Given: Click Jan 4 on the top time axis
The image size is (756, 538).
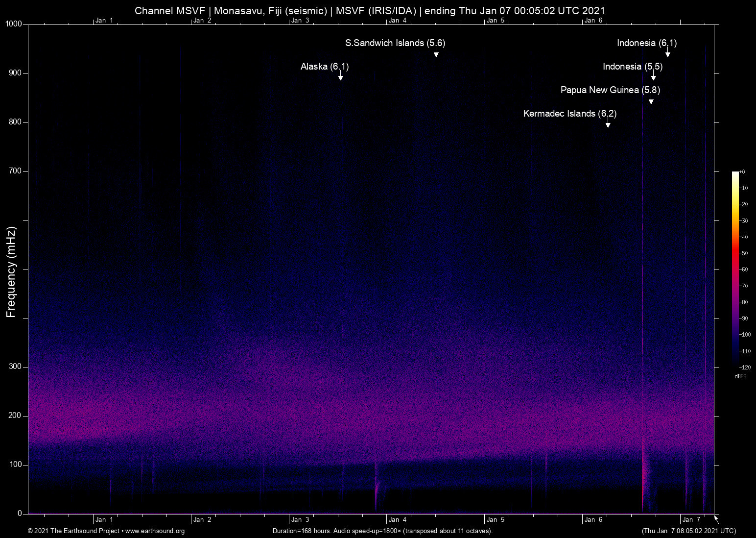Looking at the screenshot, I should pyautogui.click(x=398, y=20).
